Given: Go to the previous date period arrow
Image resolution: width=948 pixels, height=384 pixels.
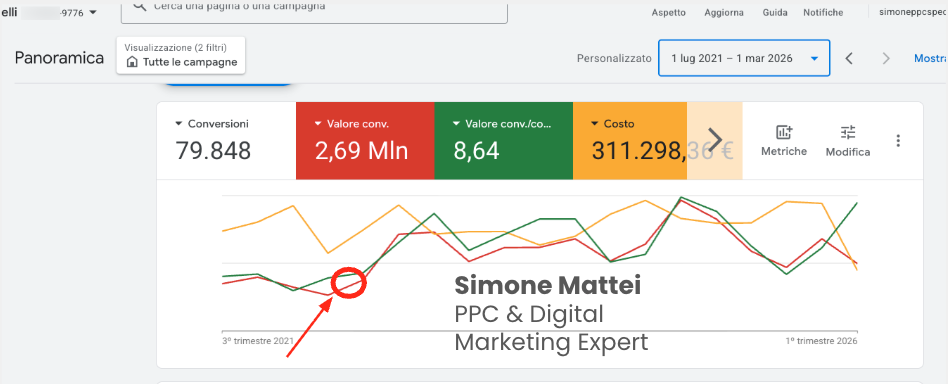Looking at the screenshot, I should [849, 59].
